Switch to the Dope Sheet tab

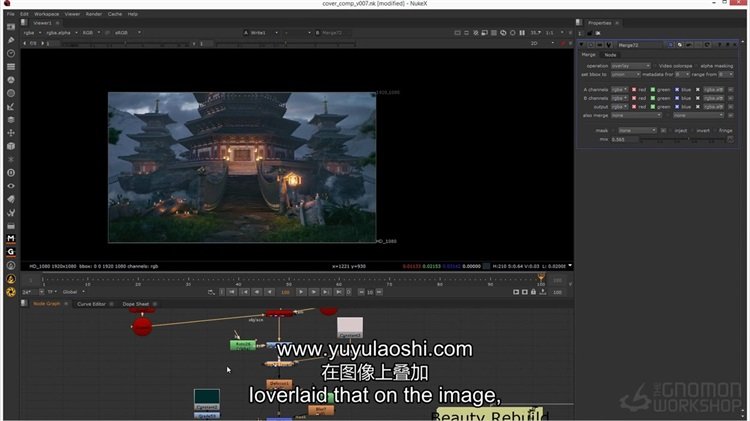[x=135, y=304]
